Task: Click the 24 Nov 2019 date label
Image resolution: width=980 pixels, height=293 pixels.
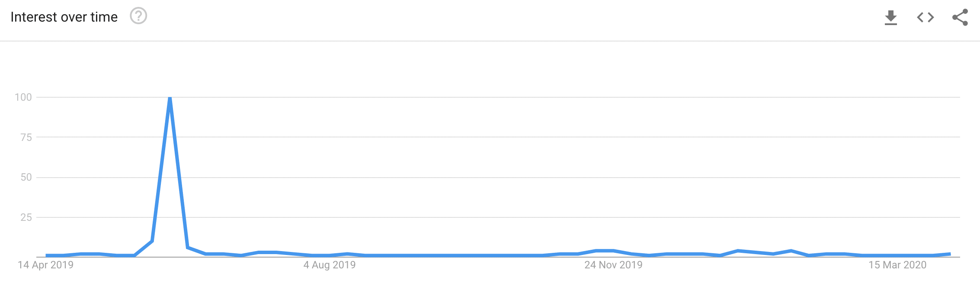Action: (613, 265)
